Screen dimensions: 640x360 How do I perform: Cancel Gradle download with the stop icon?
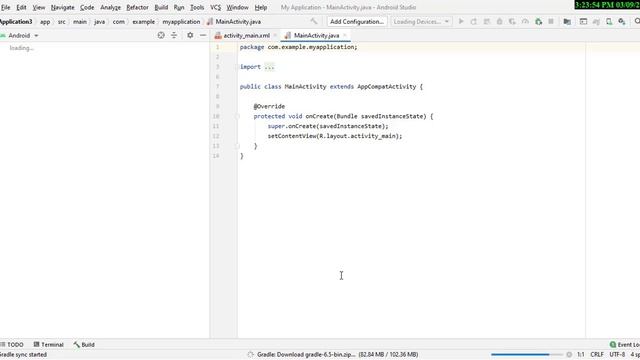pos(569,355)
